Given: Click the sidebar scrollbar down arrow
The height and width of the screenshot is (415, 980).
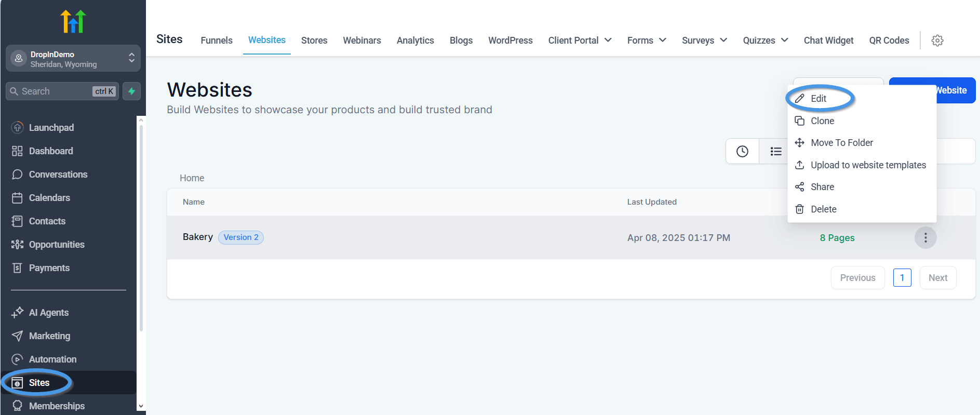Looking at the screenshot, I should click(141, 406).
